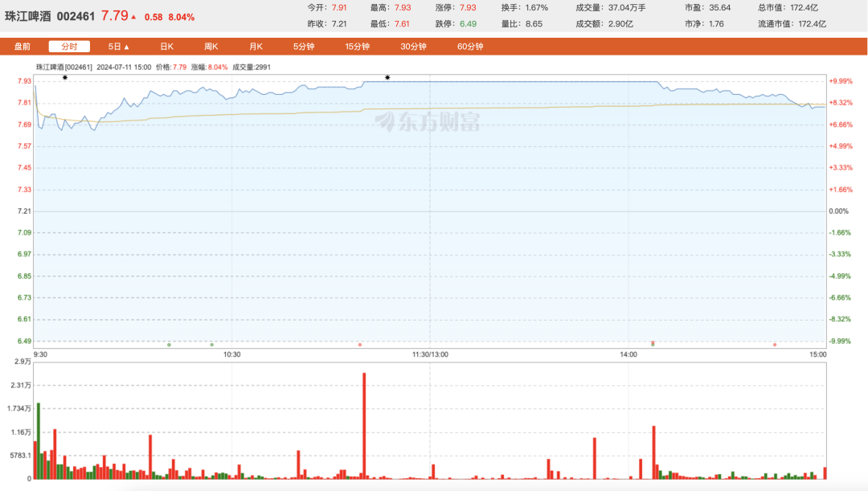Screen dimensions: 868x491
Task: Click the red up arrow beside price 7.79
Action: pos(133,17)
